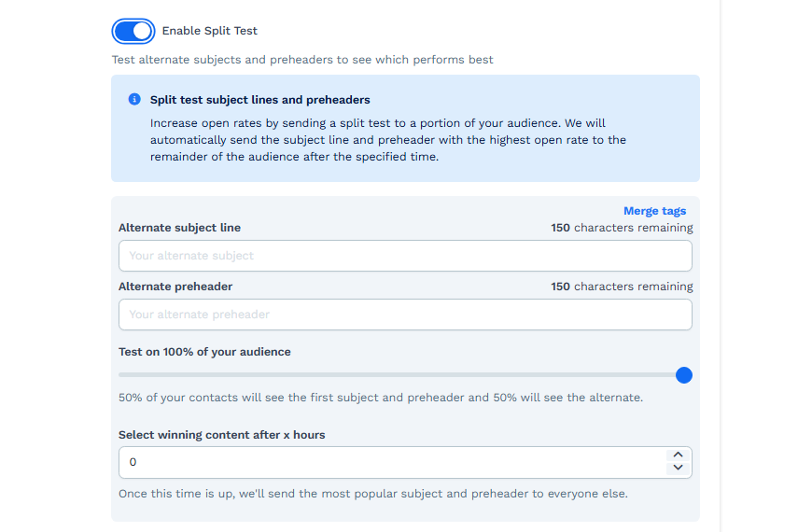Focus the Alternate subject line field
The height and width of the screenshot is (532, 798).
tap(405, 256)
